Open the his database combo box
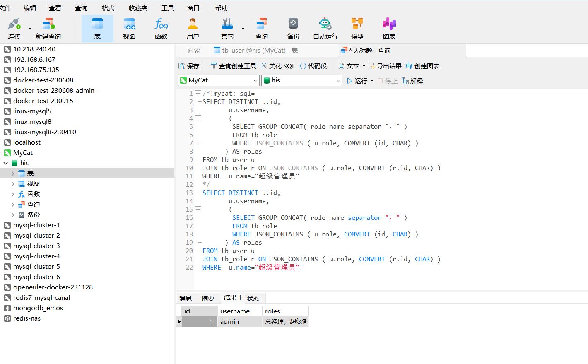This screenshot has height=364, width=588. point(302,80)
